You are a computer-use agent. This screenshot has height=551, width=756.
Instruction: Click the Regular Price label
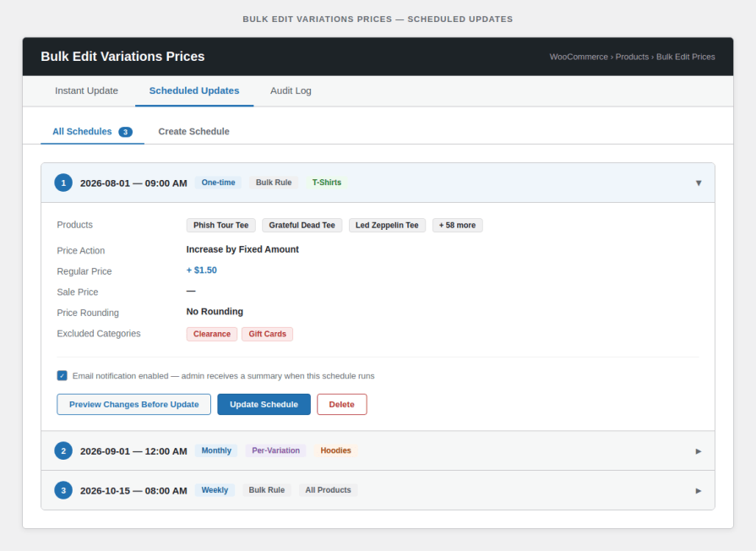(x=84, y=271)
